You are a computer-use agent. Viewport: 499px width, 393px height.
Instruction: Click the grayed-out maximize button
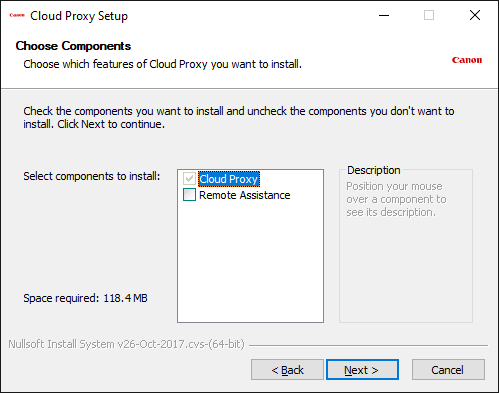pyautogui.click(x=429, y=15)
